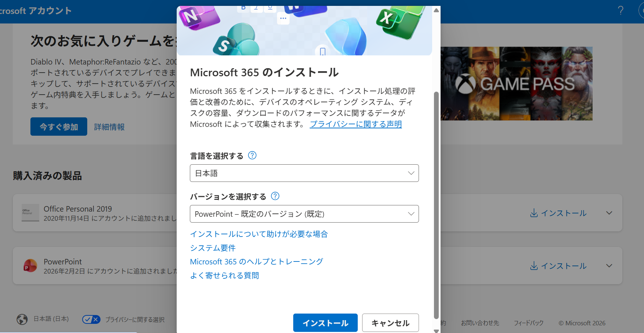Open the フィードバック footer link
The height and width of the screenshot is (333, 644).
point(529,323)
